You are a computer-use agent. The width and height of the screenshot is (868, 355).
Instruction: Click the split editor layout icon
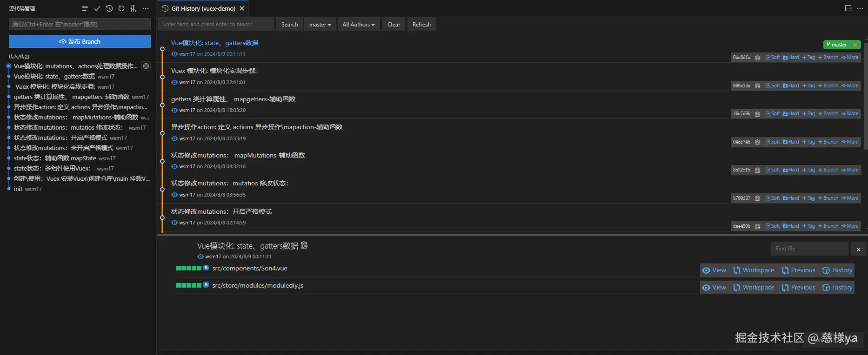pyautogui.click(x=848, y=8)
